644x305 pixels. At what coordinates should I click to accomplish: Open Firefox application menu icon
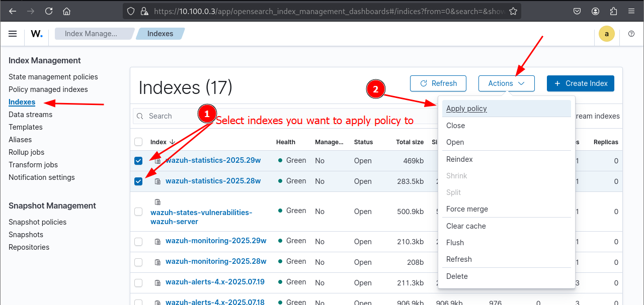(631, 11)
